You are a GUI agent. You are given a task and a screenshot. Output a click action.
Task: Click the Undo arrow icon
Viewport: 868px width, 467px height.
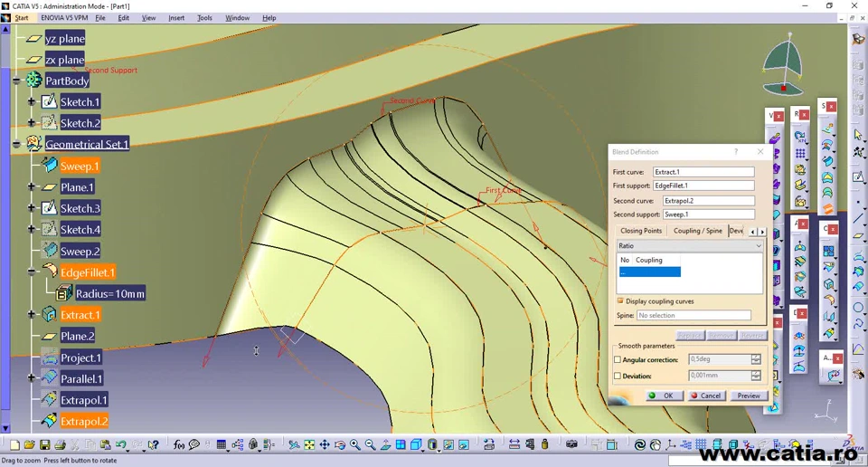pos(120,444)
